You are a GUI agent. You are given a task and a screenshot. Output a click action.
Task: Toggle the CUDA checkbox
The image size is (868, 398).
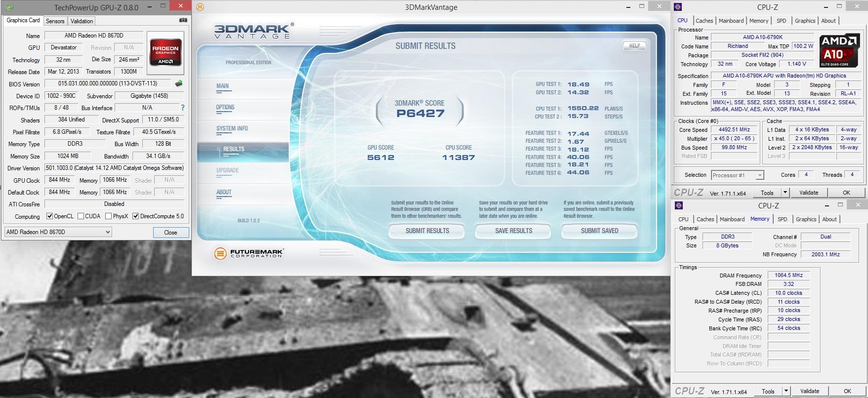(81, 216)
